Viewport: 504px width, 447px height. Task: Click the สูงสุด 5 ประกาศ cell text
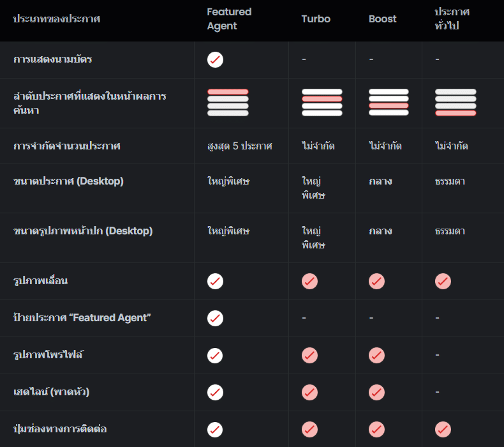coord(239,146)
